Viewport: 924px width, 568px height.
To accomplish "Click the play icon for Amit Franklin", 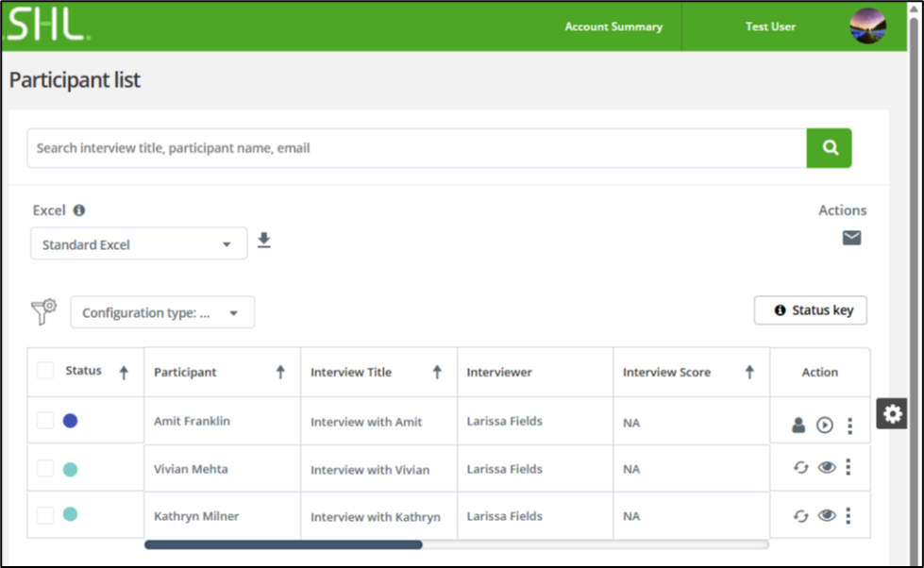I will 825,426.
